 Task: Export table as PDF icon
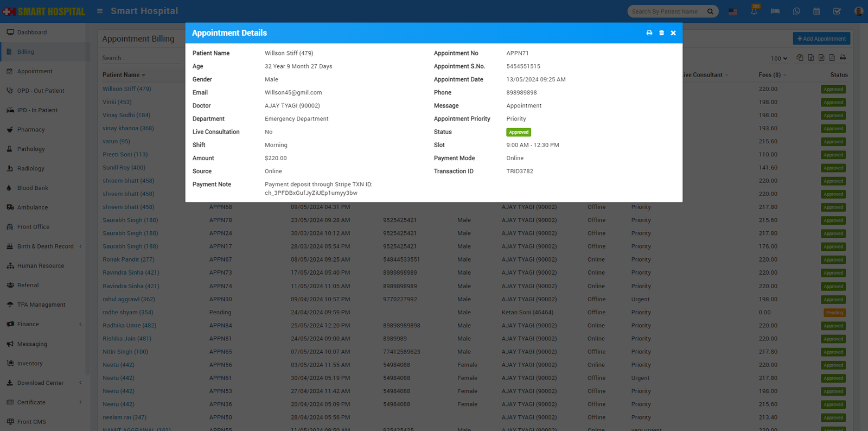(832, 58)
